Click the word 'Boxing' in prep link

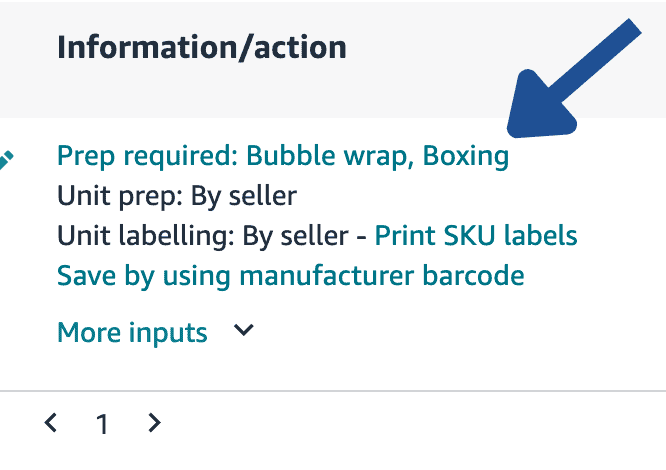pyautogui.click(x=466, y=156)
